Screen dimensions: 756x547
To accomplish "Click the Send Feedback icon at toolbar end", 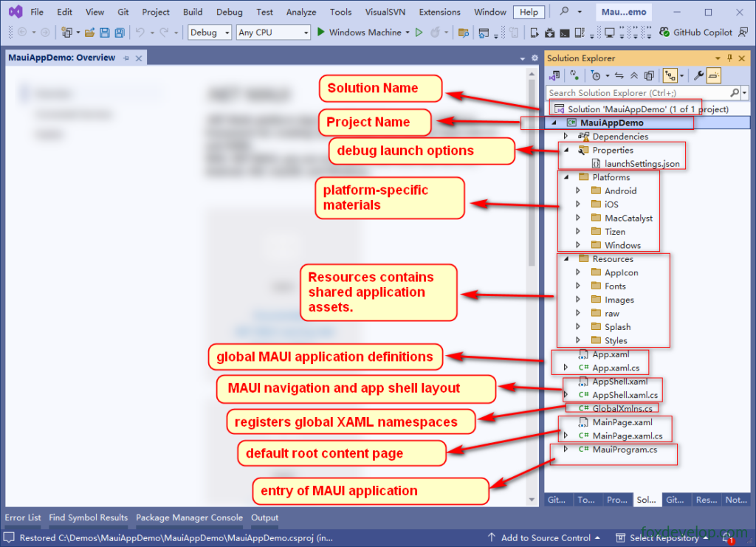I will pos(743,32).
